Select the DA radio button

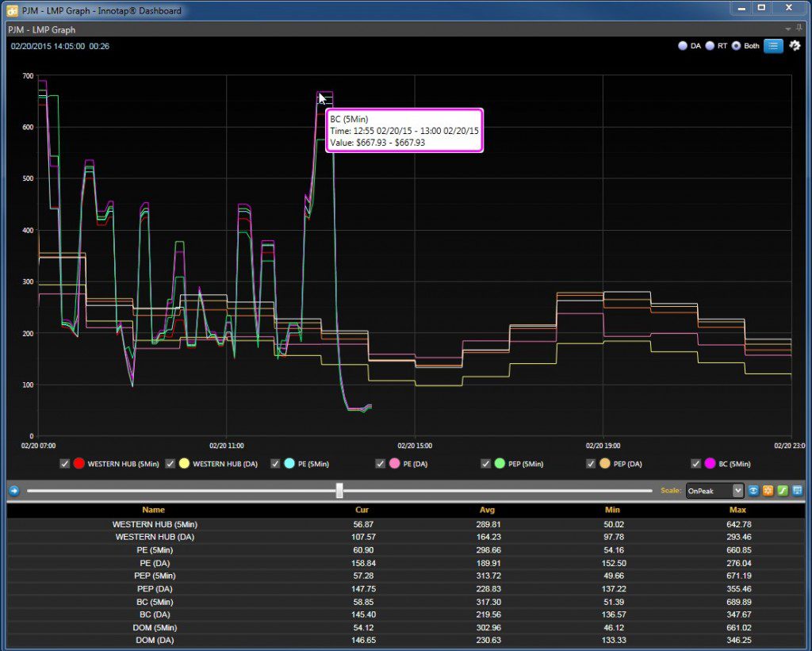[683, 45]
